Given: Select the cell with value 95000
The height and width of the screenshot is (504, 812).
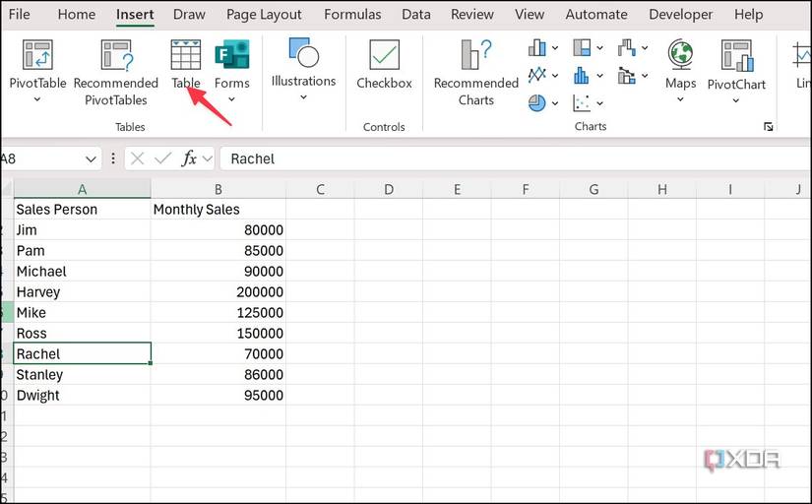Looking at the screenshot, I should (219, 395).
